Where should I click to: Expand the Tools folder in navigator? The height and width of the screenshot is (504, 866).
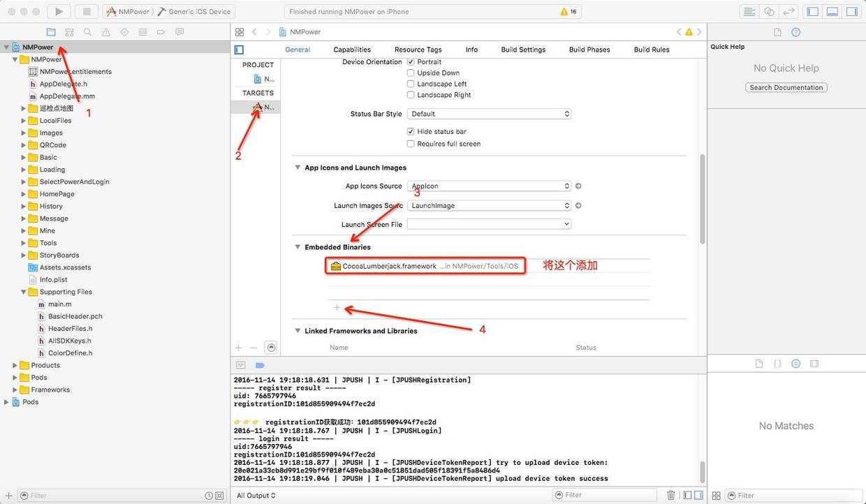tap(24, 243)
